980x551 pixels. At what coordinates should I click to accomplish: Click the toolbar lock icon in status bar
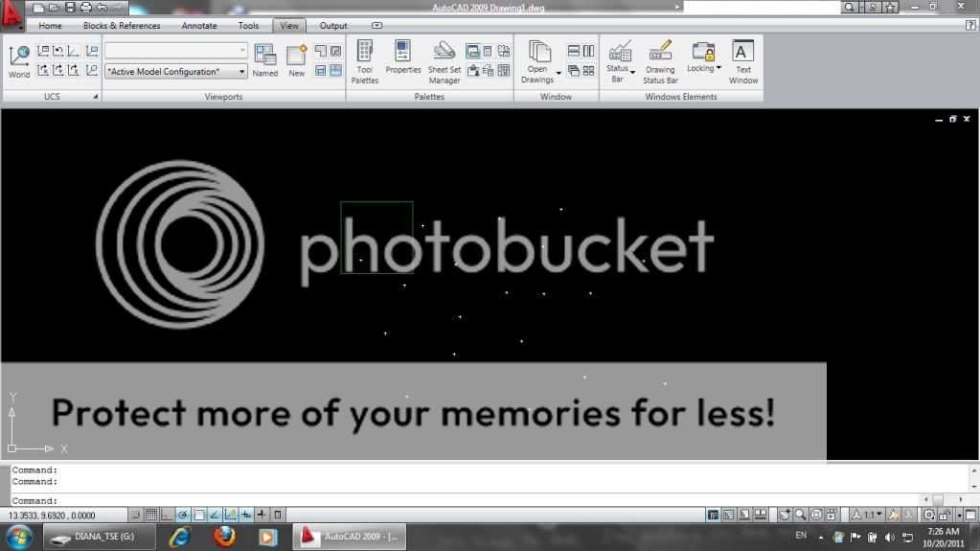[945, 515]
